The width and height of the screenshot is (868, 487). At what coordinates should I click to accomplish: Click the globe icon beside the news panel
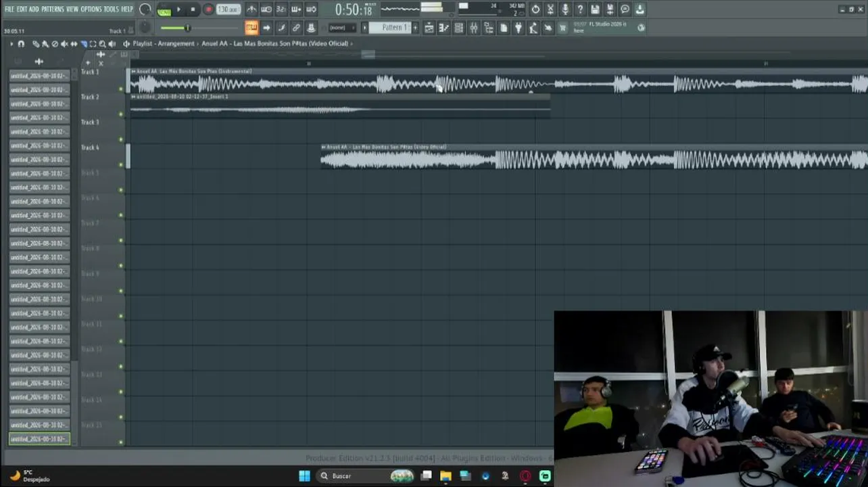click(x=641, y=28)
